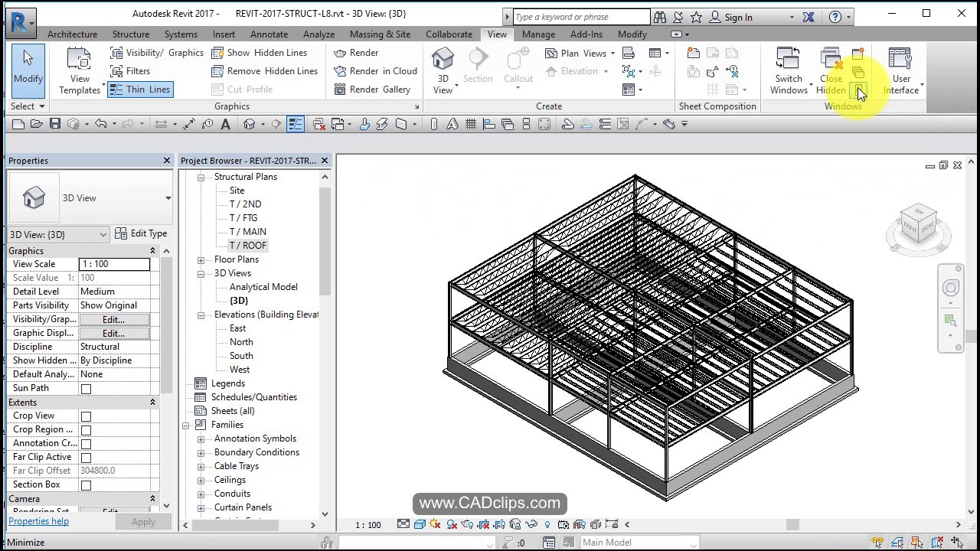
Task: Collapse the Structural Plans branch
Action: (x=201, y=177)
